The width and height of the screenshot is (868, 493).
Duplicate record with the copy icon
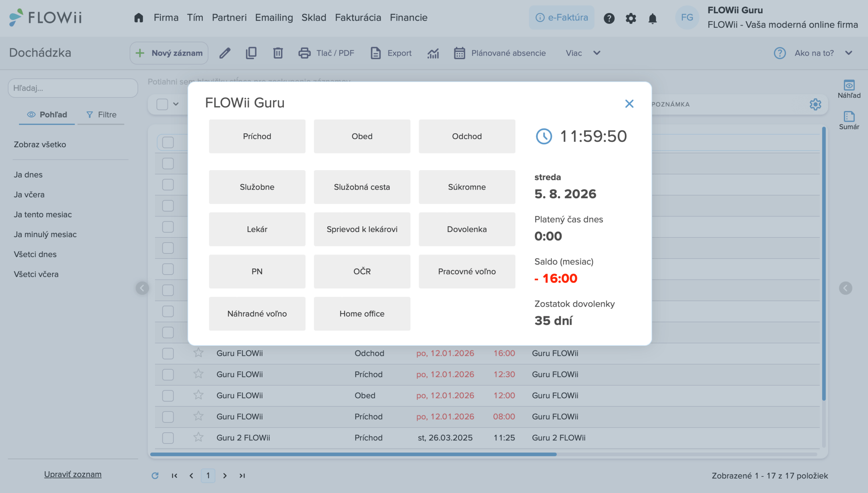tap(251, 53)
